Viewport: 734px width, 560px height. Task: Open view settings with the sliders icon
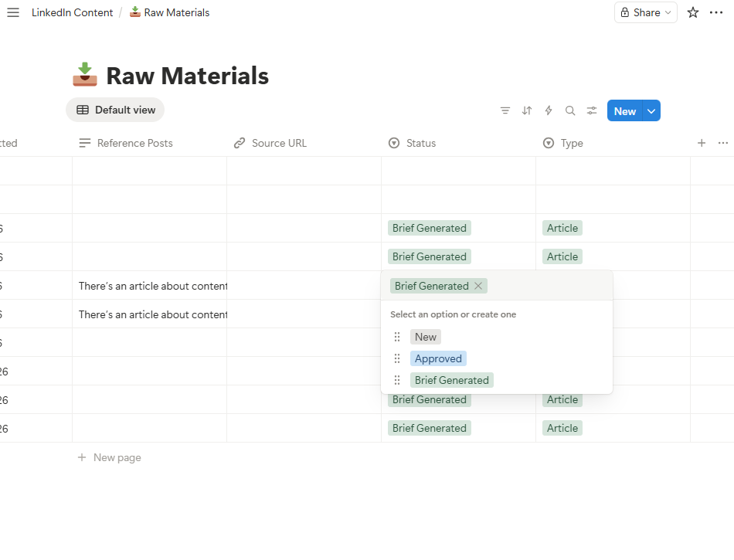(592, 110)
